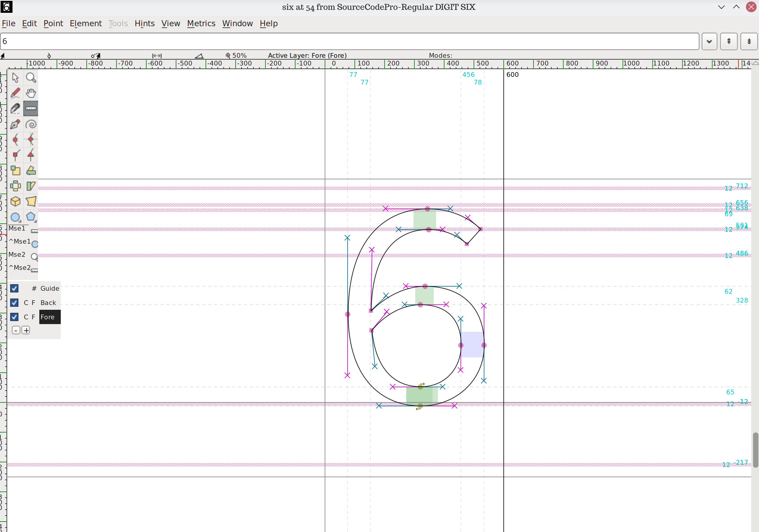Open the Element menu
The width and height of the screenshot is (759, 532).
tap(85, 24)
